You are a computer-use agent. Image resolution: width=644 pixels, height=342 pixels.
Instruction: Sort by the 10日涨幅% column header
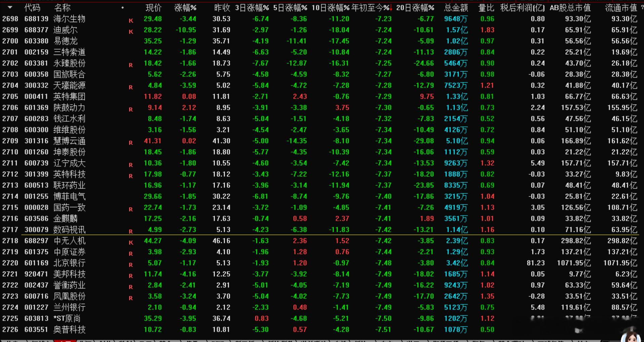coord(331,8)
